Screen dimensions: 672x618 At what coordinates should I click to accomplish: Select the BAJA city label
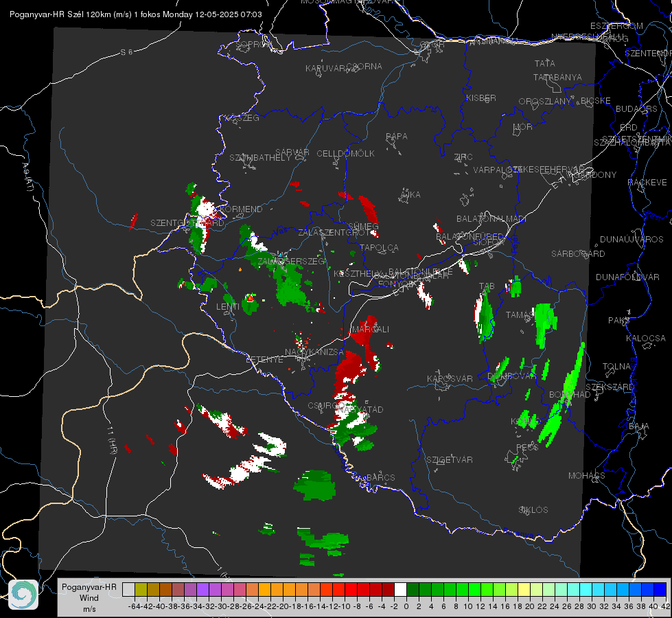(x=639, y=426)
